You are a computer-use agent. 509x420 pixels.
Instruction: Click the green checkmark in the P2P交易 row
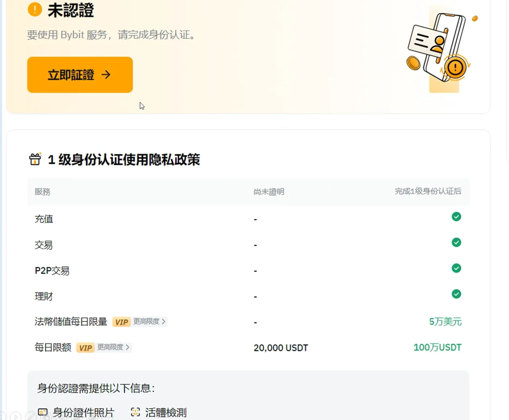456,268
